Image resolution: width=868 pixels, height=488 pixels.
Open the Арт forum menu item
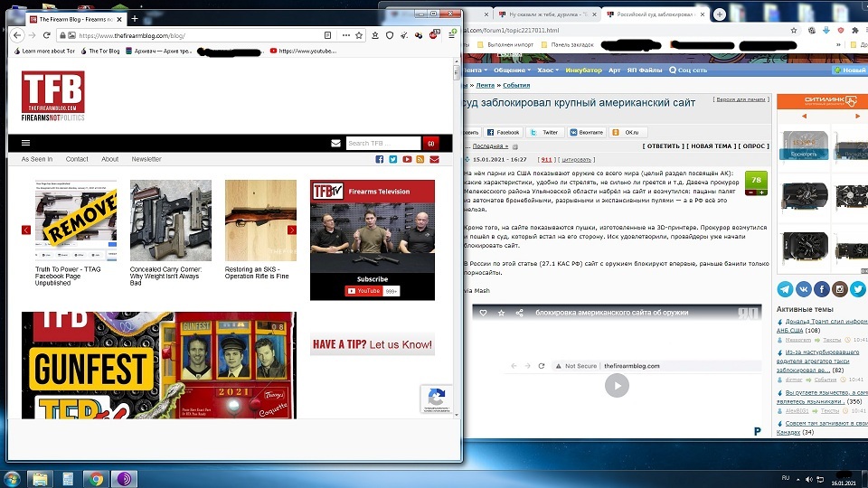tap(615, 70)
